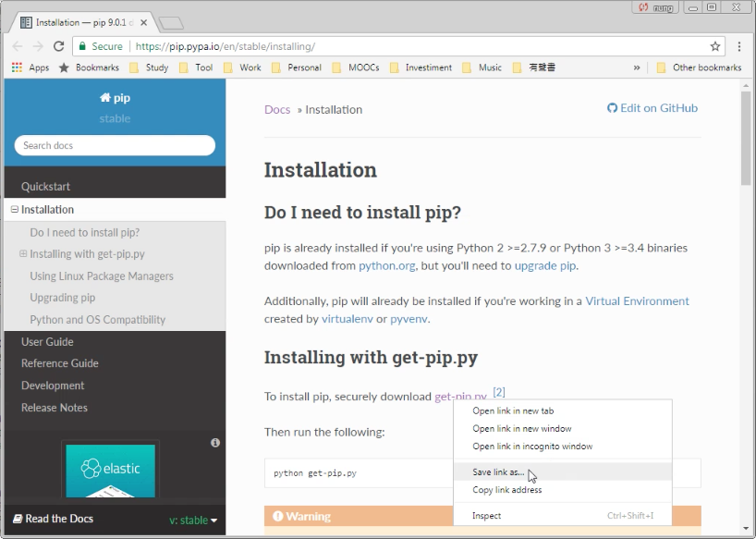756x539 pixels.
Task: Reload the current page
Action: (x=59, y=46)
